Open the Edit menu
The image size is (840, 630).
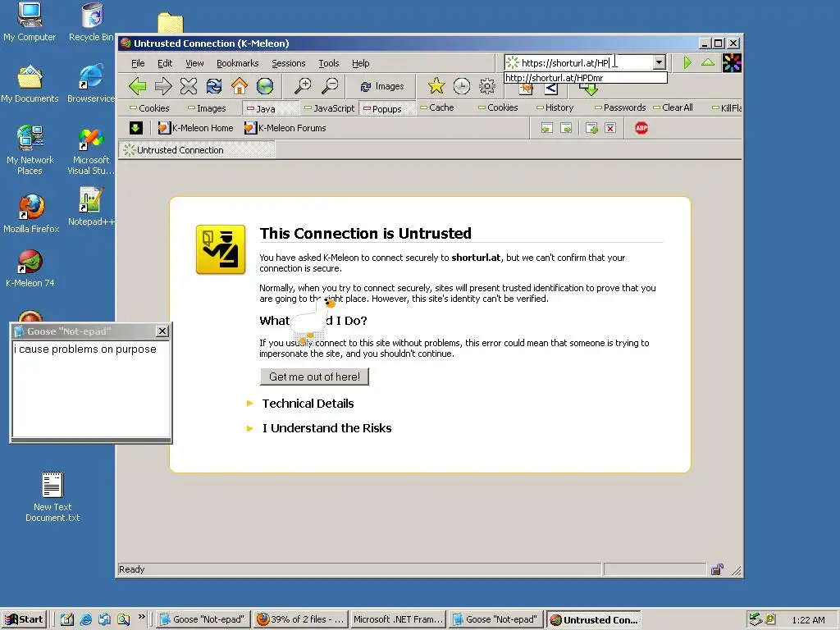164,63
